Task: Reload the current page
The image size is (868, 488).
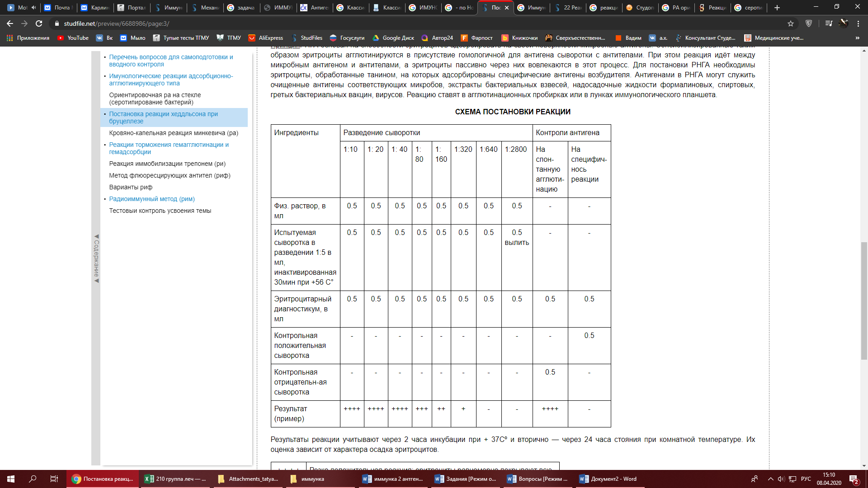Action: (x=39, y=23)
